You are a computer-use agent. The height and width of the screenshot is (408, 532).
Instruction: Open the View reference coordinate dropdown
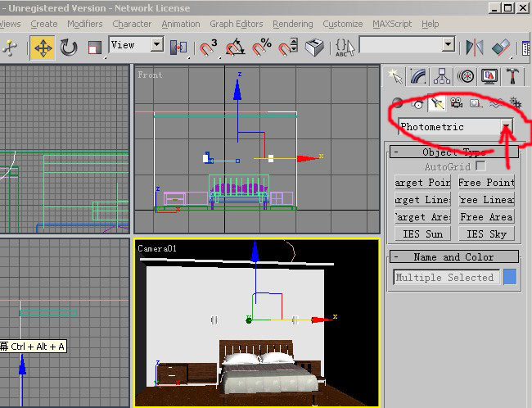[136, 45]
